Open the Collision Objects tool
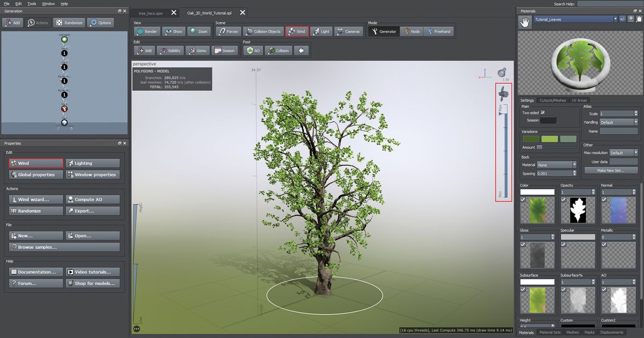Viewport: 644px width, 338px height. tap(263, 31)
